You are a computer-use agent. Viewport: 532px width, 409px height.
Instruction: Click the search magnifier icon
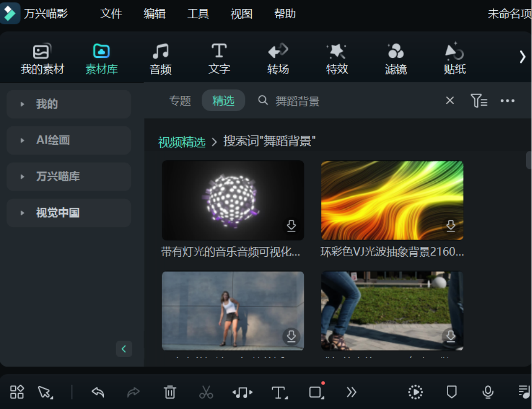[263, 100]
